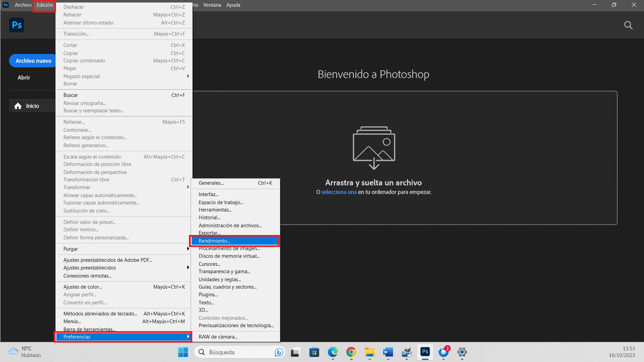644x362 pixels.
Task: Click the selecciona una link
Action: point(339,192)
